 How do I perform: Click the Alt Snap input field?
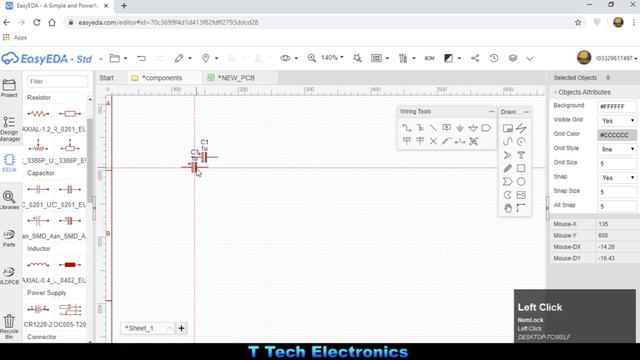tap(617, 206)
